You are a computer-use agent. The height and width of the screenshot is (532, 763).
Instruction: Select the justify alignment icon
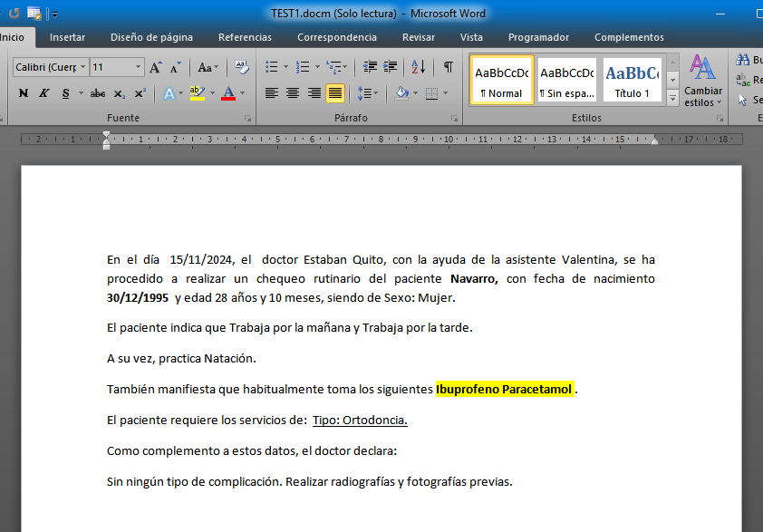(x=335, y=93)
